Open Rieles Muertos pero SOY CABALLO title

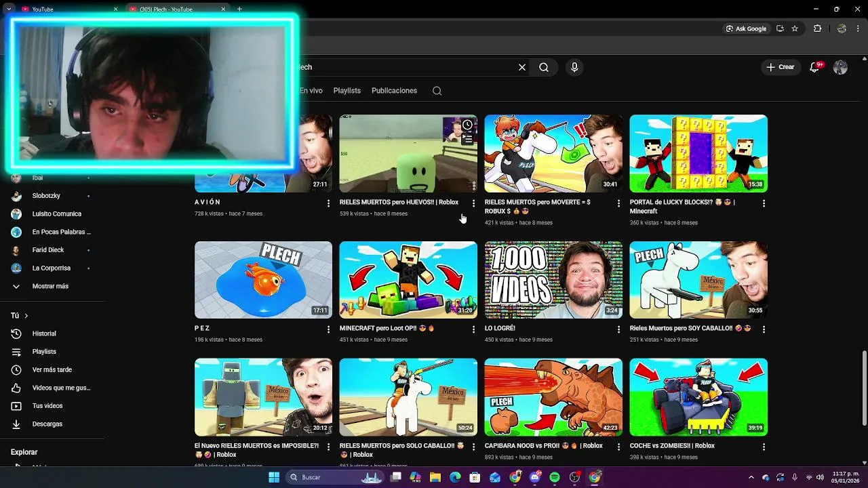pos(690,329)
